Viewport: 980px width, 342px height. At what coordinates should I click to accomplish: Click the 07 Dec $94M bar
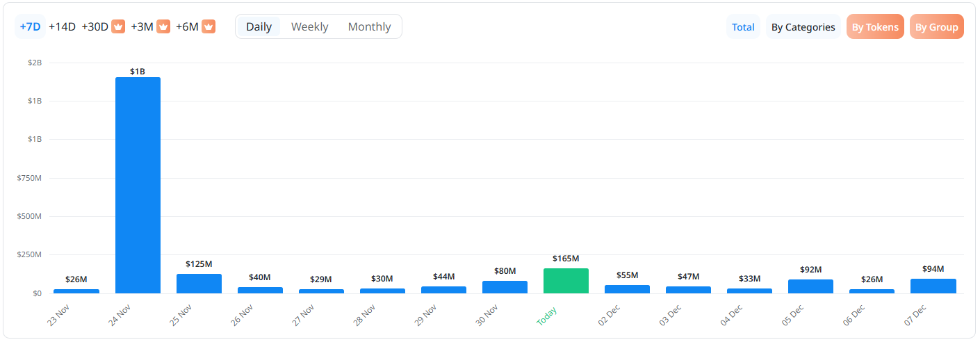point(933,286)
